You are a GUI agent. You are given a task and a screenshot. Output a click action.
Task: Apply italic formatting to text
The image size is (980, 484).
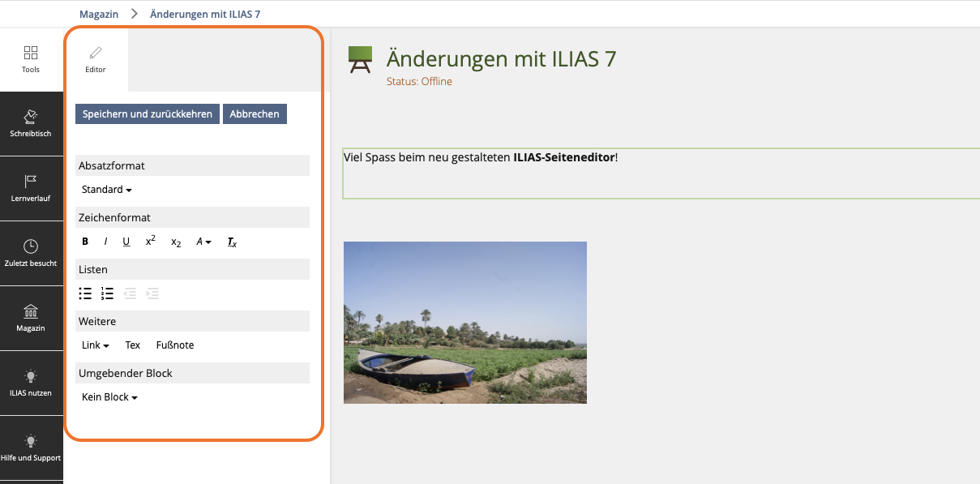coord(105,242)
